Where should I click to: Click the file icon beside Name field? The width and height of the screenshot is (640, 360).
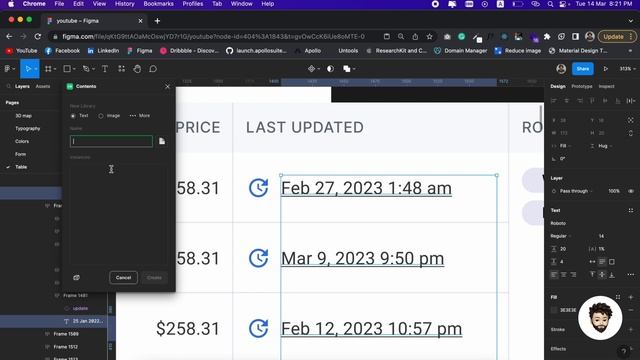point(162,141)
